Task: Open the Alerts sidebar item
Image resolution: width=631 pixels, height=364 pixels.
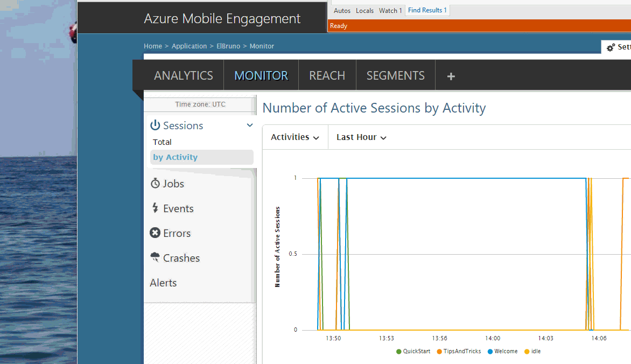Action: 163,283
